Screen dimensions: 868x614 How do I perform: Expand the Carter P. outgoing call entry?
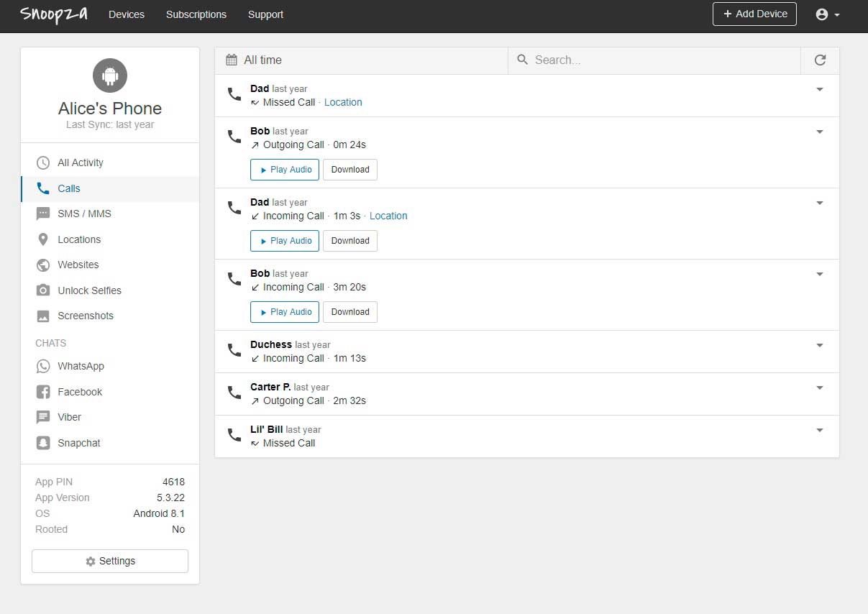pyautogui.click(x=819, y=388)
